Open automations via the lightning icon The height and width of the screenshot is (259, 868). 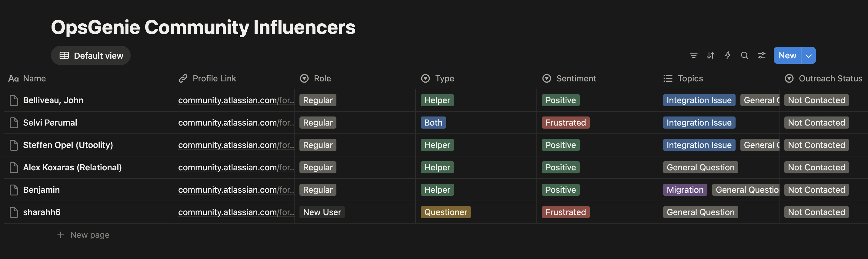click(728, 55)
